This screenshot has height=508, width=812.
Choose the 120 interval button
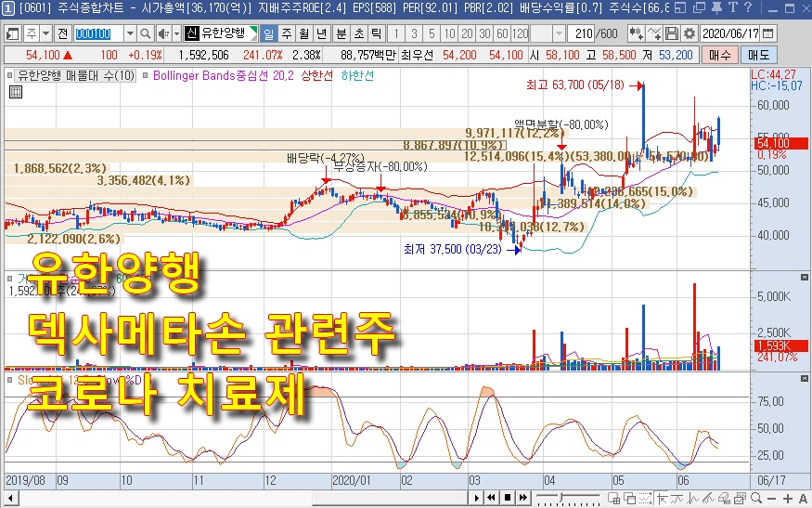point(520,33)
